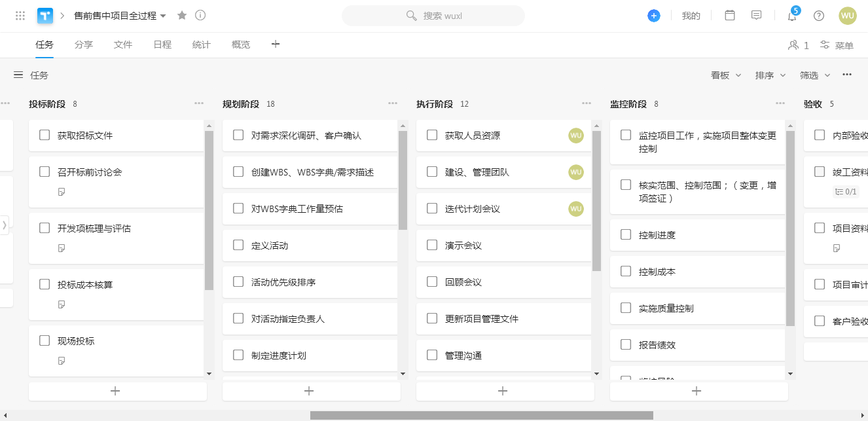Viewport: 868px width, 421px height.
Task: Click the horizontal board scrollbar thumb
Action: coord(482,415)
